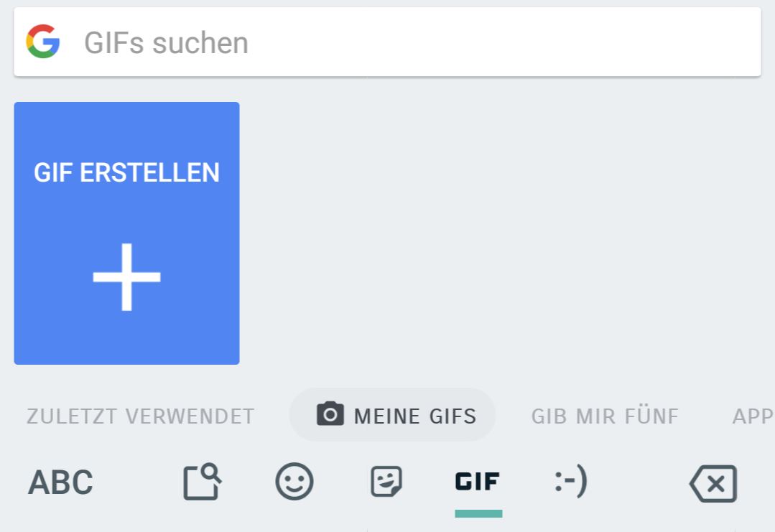Open the GIB MIR FÜNF category
The image size is (775, 532).
(605, 416)
